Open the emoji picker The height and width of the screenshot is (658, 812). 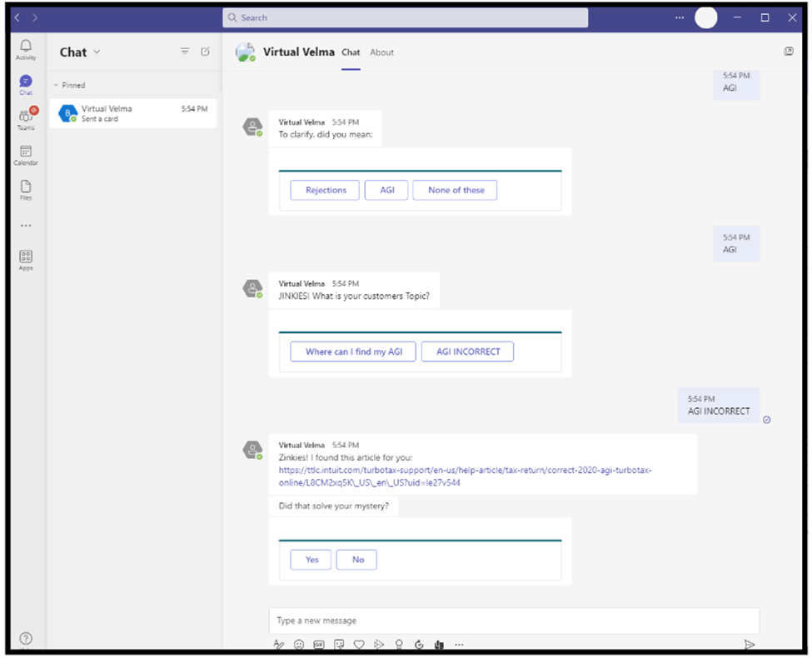[x=299, y=645]
